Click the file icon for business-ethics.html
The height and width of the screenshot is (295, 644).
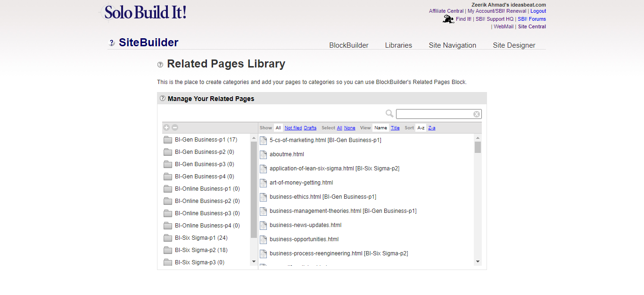(264, 197)
